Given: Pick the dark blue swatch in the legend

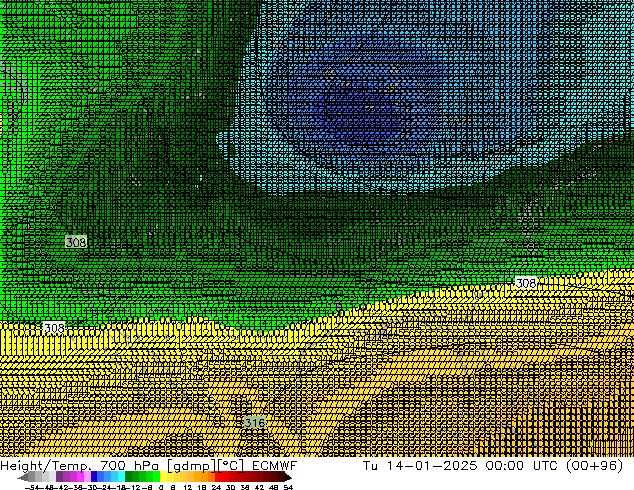Looking at the screenshot, I should click(x=93, y=477).
